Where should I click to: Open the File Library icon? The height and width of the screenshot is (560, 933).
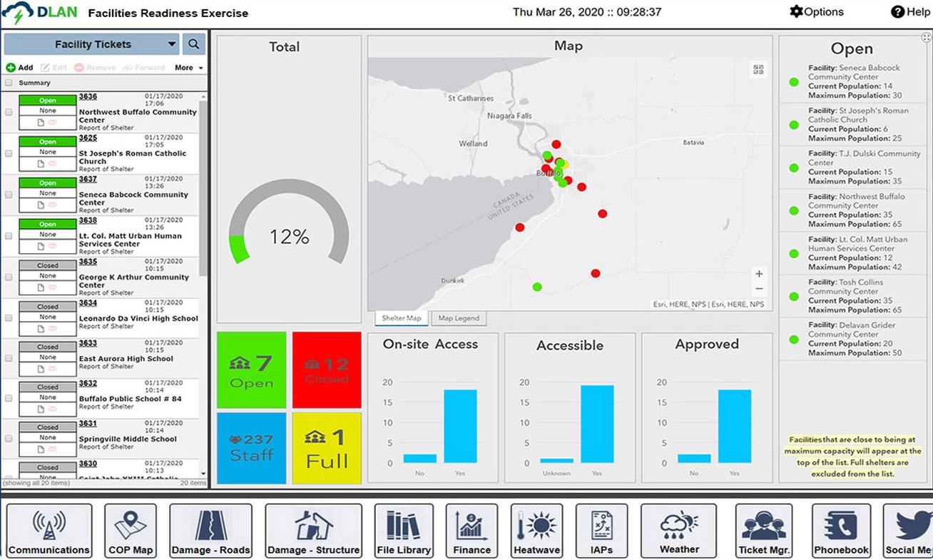404,530
